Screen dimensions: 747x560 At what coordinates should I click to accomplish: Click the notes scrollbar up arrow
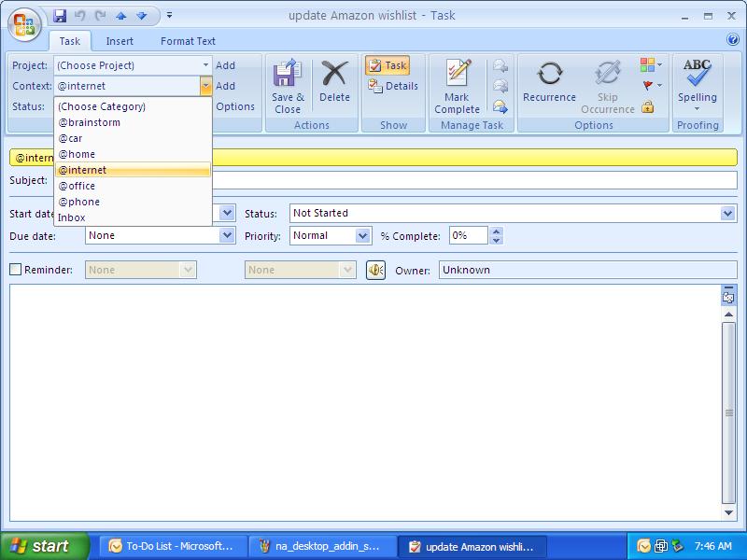728,315
